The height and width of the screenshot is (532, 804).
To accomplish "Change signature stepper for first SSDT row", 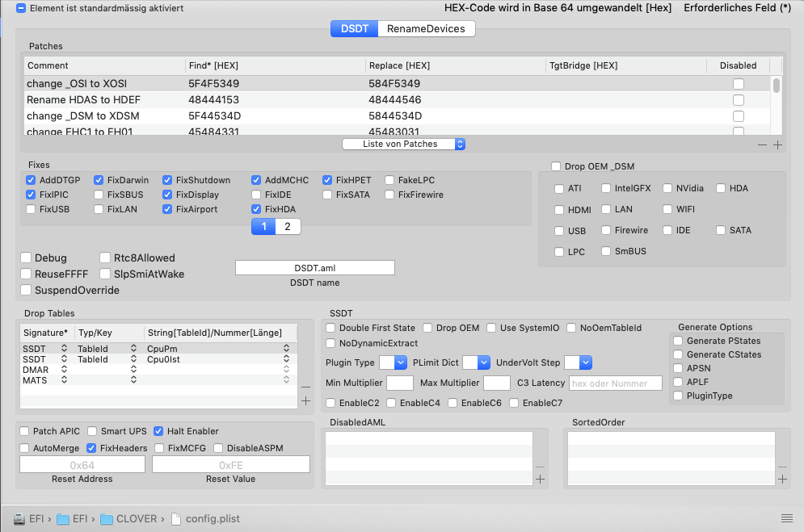I will tap(64, 348).
